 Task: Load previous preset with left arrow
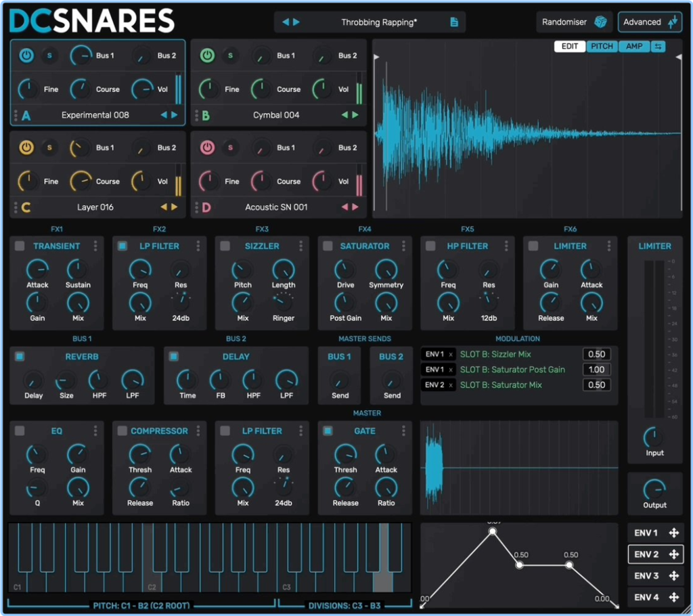coord(286,22)
